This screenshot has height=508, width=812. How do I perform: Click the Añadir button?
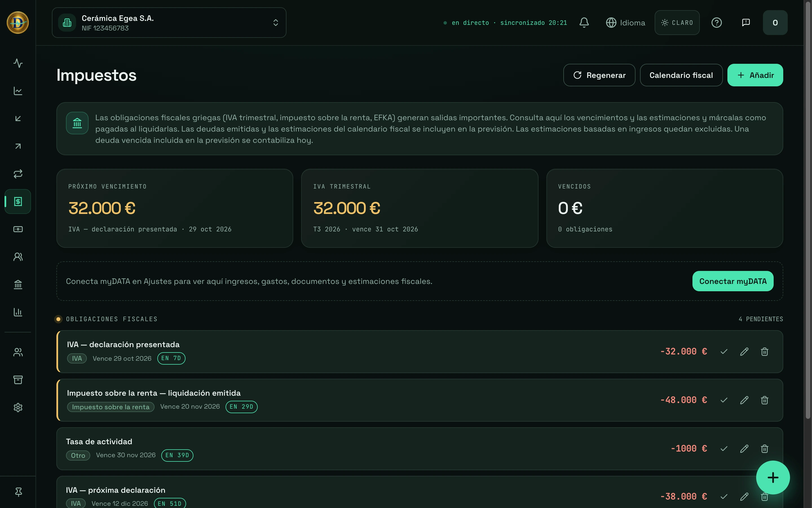pyautogui.click(x=755, y=75)
